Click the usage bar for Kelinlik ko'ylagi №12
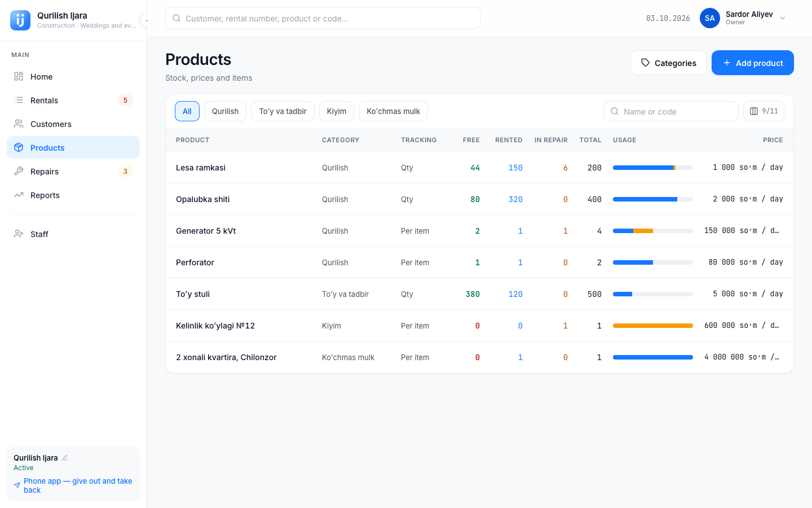Viewport: 812px width, 508px height. [x=653, y=326]
